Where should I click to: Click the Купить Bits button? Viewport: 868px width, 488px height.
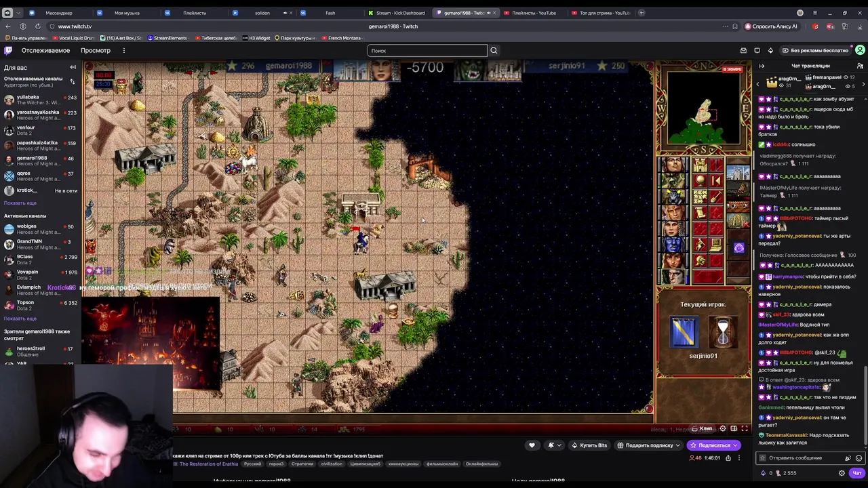(589, 445)
